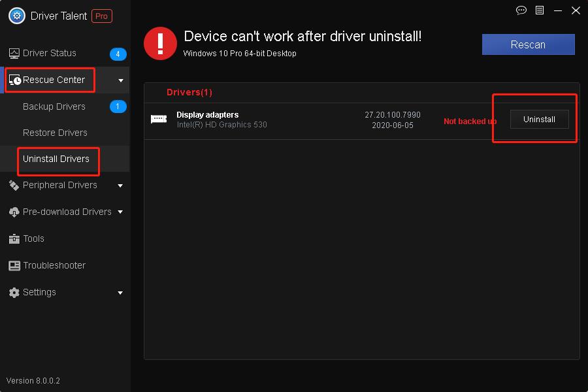Click the driver date 2020-06-05
Image resolution: width=588 pixels, height=392 pixels.
(x=393, y=125)
